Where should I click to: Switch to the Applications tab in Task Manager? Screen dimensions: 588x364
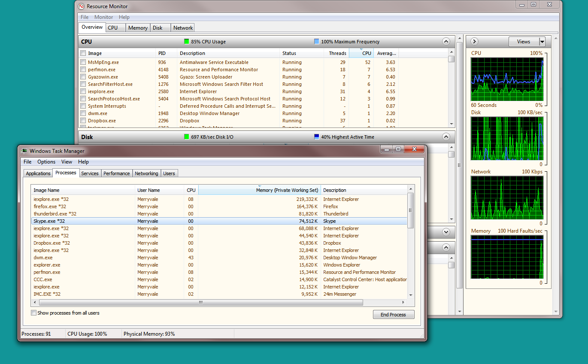[38, 173]
